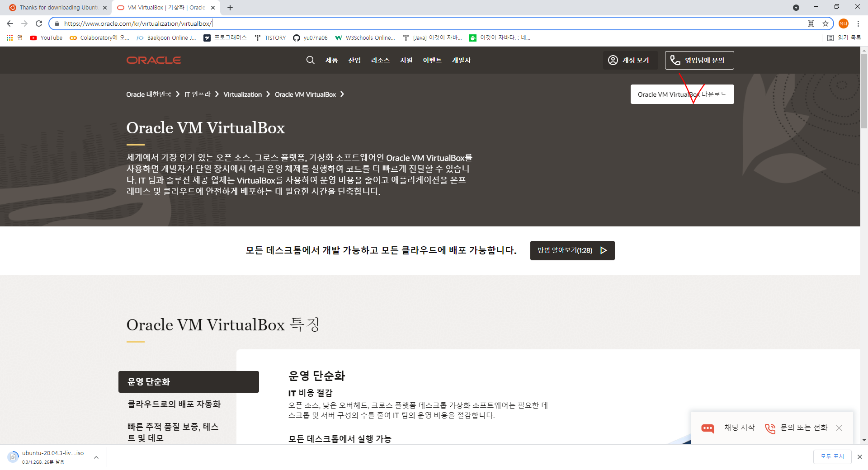Image resolution: width=868 pixels, height=470 pixels.
Task: Open the apps grid bookmark icon
Action: (9, 38)
